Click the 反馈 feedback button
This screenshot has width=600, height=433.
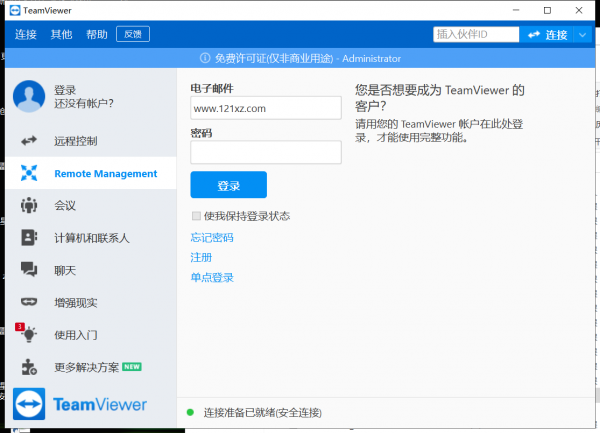point(133,34)
